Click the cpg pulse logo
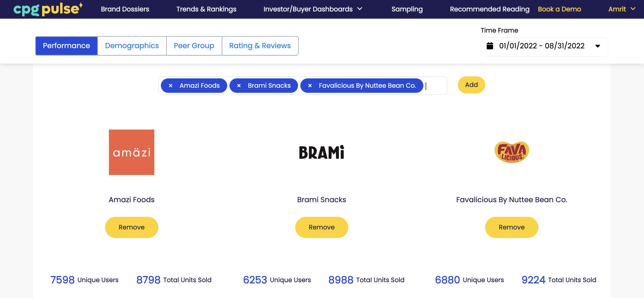This screenshot has width=644, height=298. point(48,9)
